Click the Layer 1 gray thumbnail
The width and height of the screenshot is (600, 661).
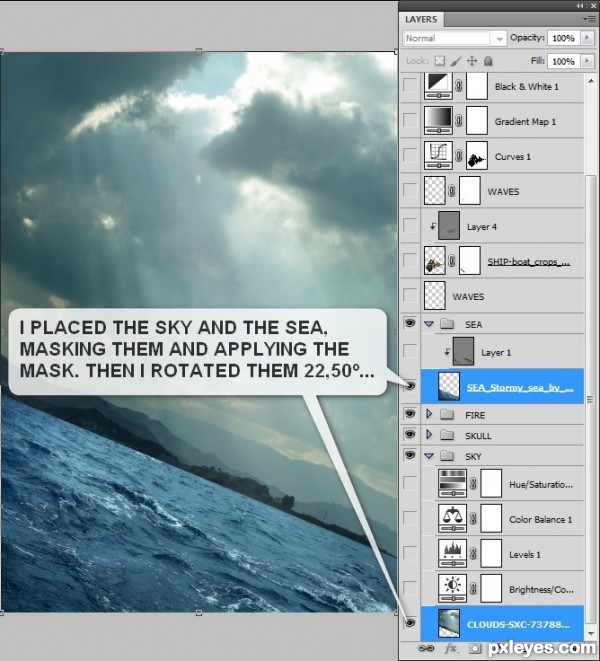coord(463,351)
